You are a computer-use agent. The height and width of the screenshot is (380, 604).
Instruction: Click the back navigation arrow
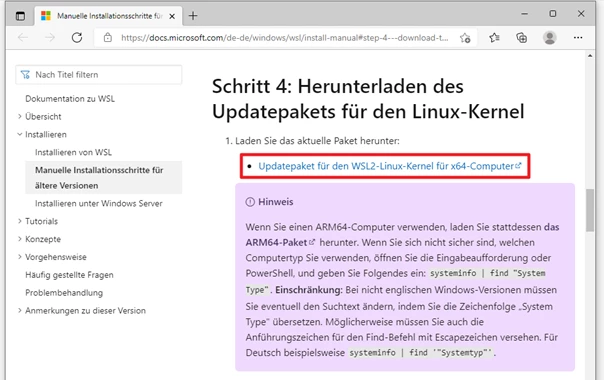point(23,37)
